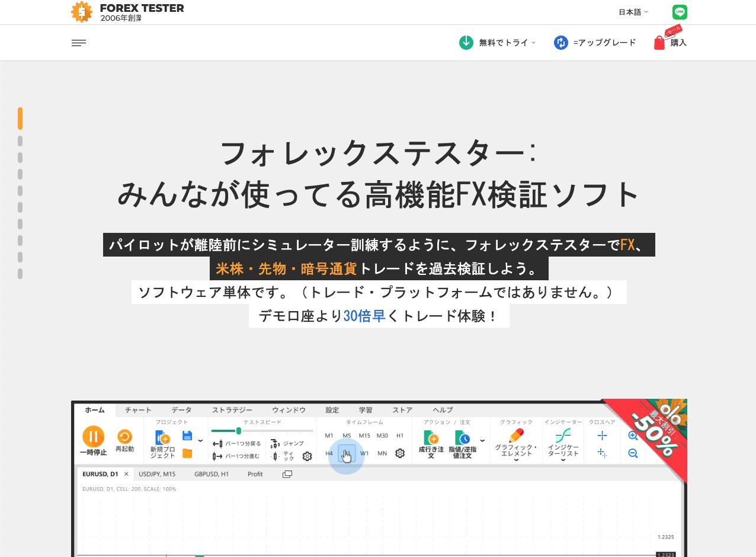The width and height of the screenshot is (756, 557).
Task: Select the MN monthly timeframe
Action: [x=382, y=453]
